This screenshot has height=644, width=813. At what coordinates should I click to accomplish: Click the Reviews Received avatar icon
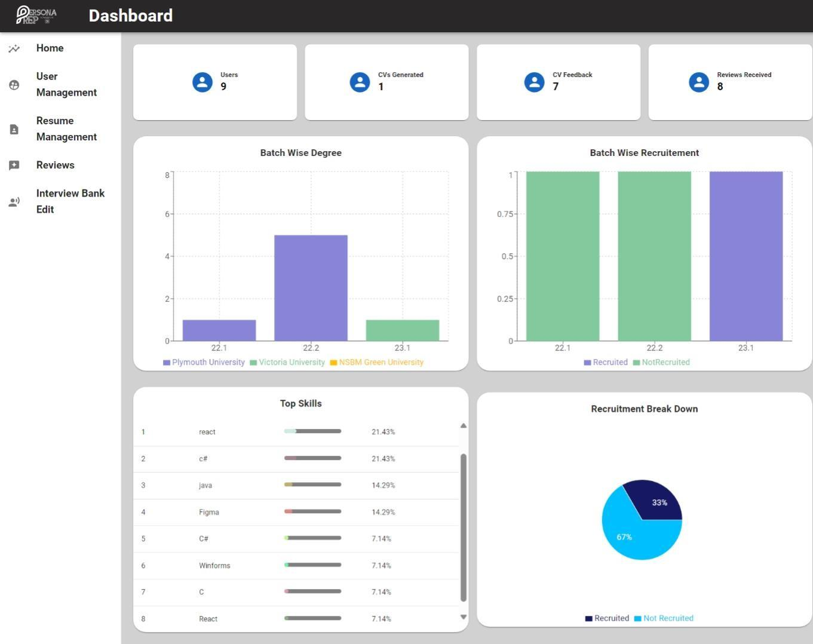pyautogui.click(x=699, y=82)
